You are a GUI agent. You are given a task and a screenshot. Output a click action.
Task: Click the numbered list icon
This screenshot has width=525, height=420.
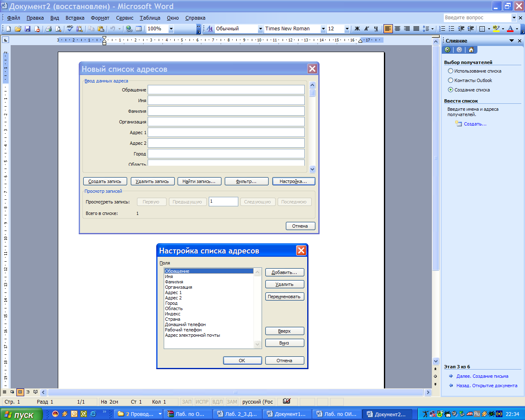[442, 29]
